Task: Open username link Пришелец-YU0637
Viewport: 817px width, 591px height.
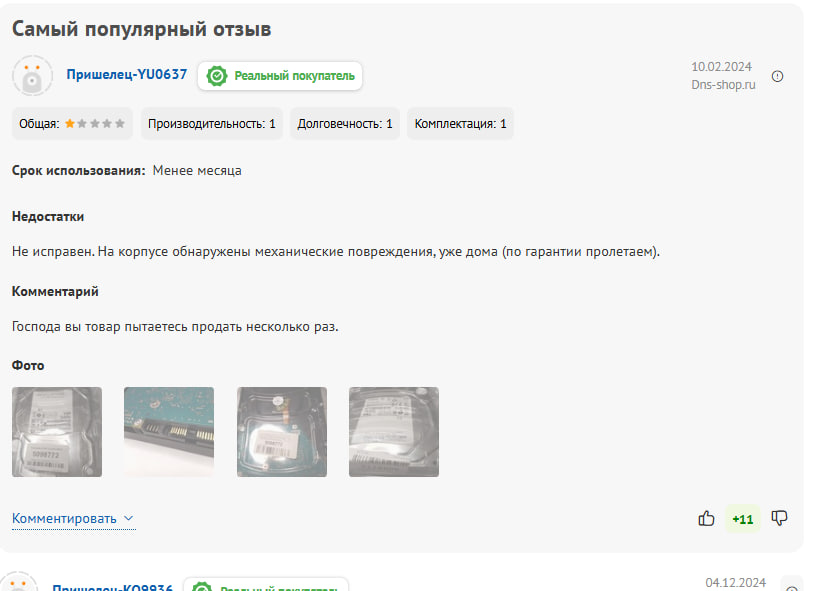Action: coord(127,75)
